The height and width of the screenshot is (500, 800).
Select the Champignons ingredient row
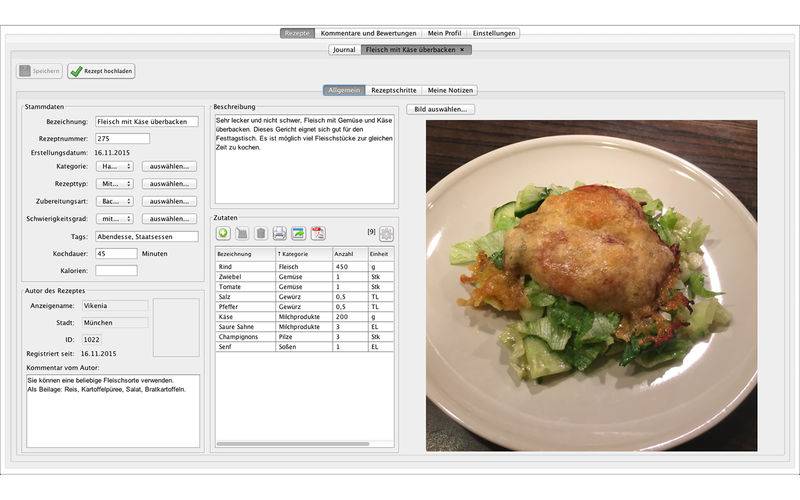coord(305,337)
